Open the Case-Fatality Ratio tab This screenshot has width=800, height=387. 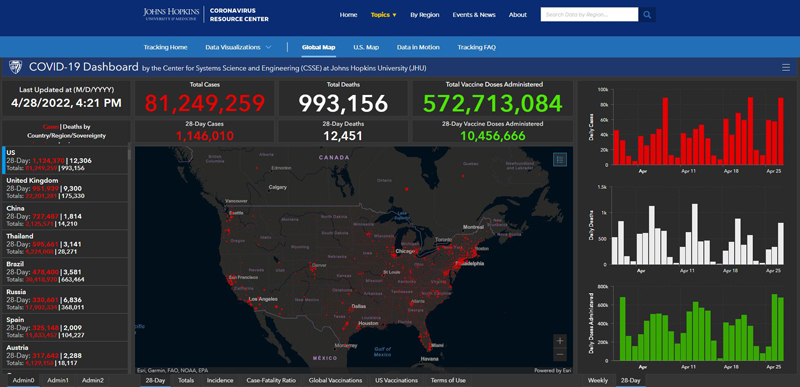(270, 380)
